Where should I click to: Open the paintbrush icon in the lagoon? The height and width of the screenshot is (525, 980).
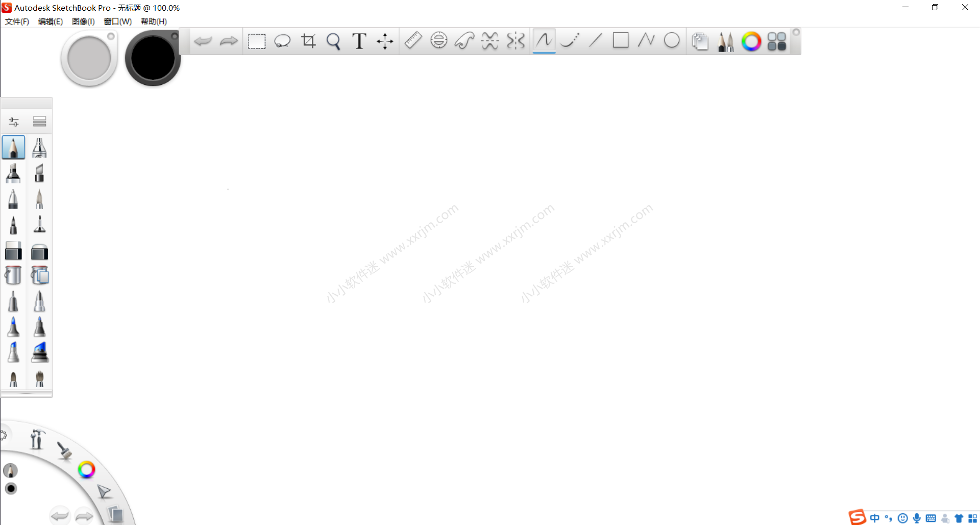point(64,450)
